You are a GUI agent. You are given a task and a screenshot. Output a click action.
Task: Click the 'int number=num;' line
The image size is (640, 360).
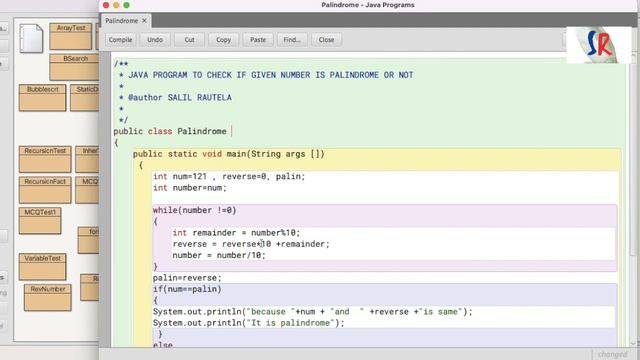[190, 188]
